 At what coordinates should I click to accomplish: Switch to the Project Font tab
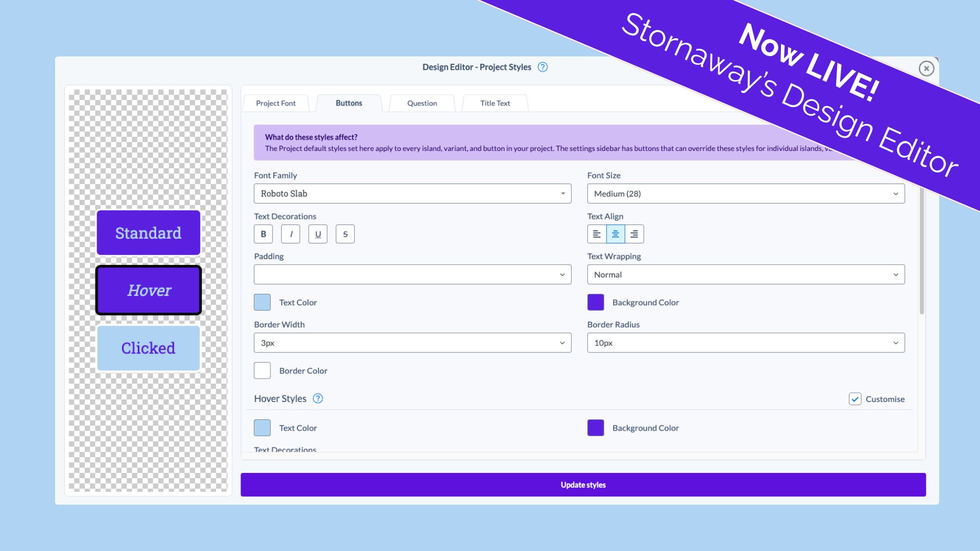(x=276, y=103)
